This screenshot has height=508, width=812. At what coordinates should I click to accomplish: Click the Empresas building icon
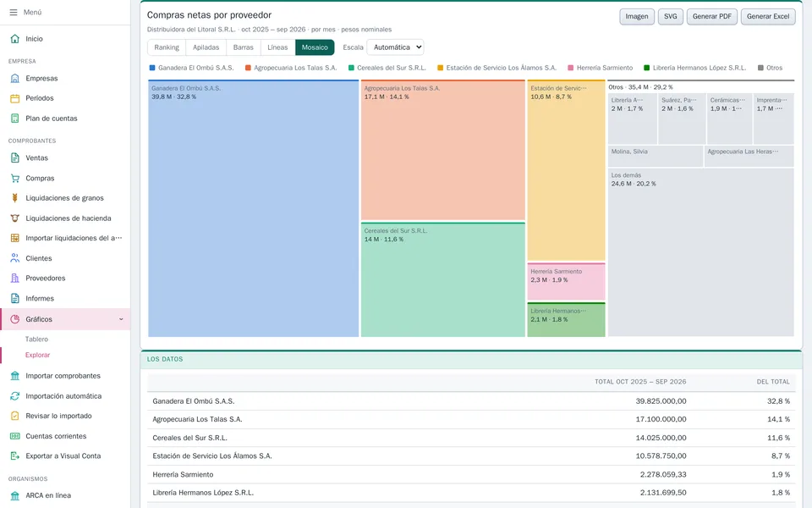[x=15, y=78]
